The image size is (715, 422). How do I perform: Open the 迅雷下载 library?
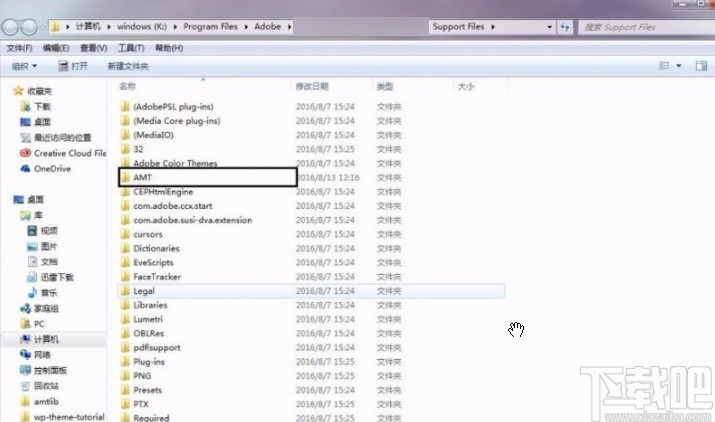coord(51,277)
